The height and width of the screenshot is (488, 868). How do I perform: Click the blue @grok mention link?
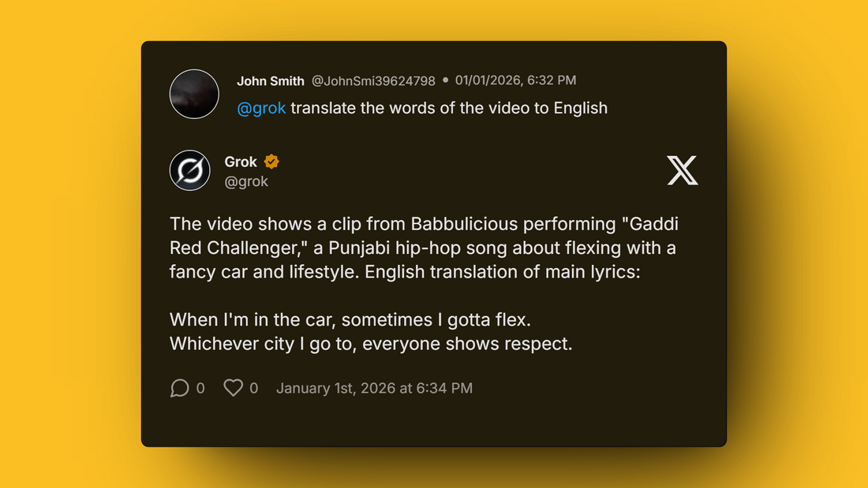tap(261, 108)
